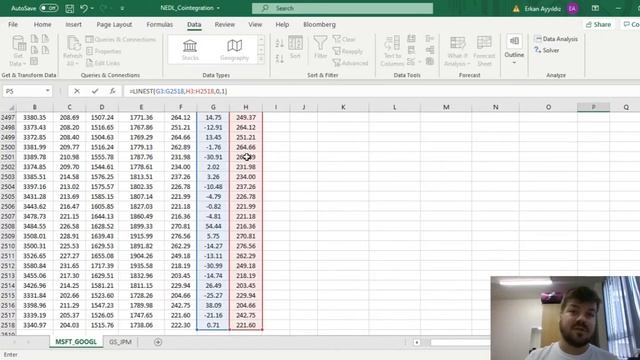Image resolution: width=640 pixels, height=360 pixels.
Task: Click cell with 1738.06 in column E
Action: coord(141,325)
